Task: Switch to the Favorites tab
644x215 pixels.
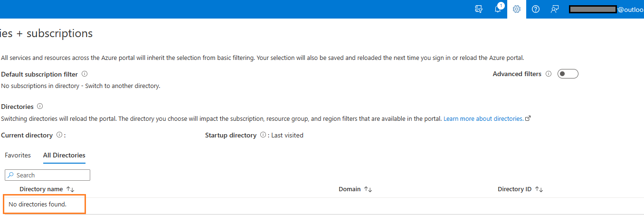Action: 18,155
